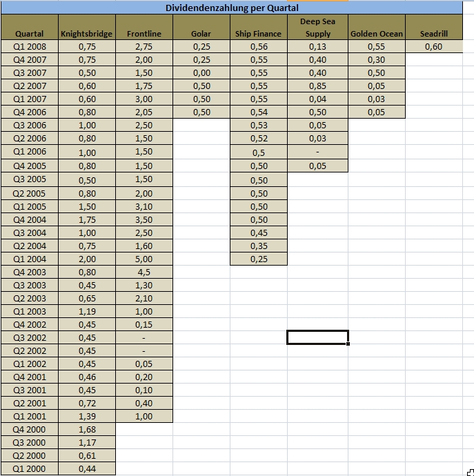Click the "Quartal" column header cell

click(x=30, y=27)
